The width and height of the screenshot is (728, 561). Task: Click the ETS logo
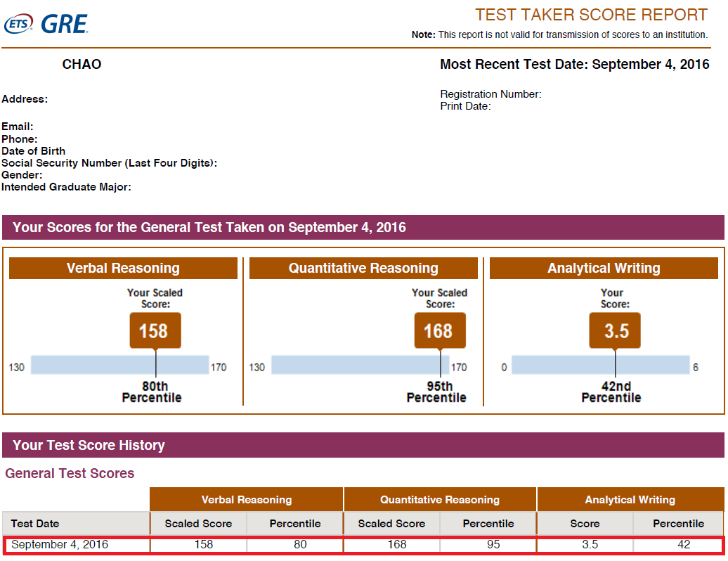click(18, 24)
